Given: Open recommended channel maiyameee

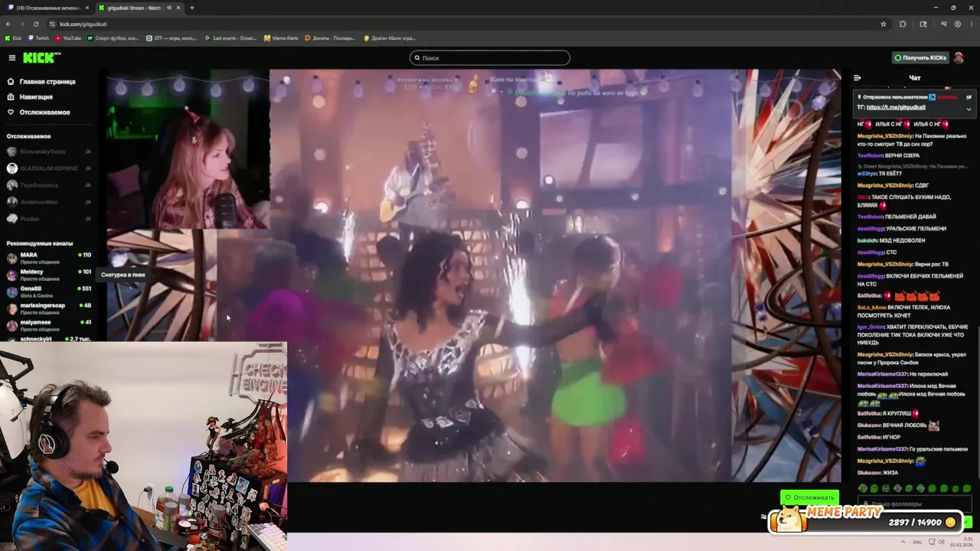Looking at the screenshot, I should point(48,324).
